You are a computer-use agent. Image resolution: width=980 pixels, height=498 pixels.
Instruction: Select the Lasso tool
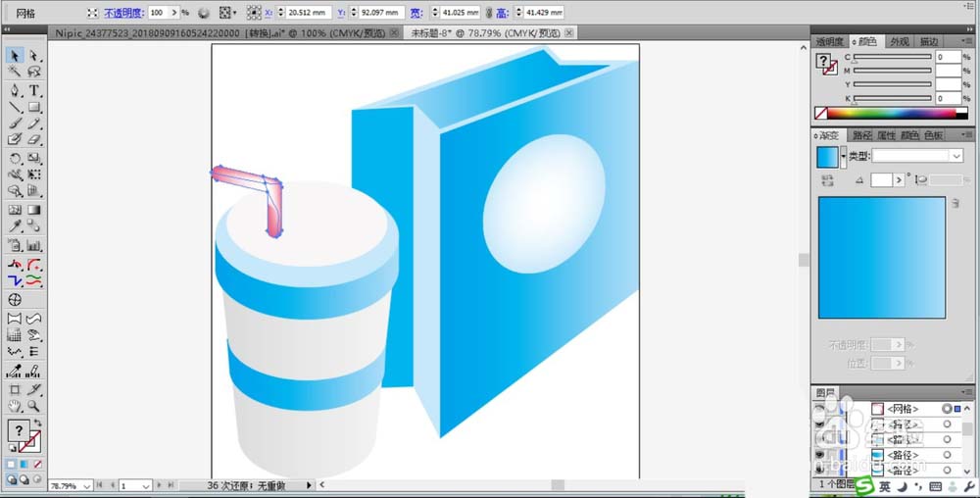pyautogui.click(x=33, y=72)
